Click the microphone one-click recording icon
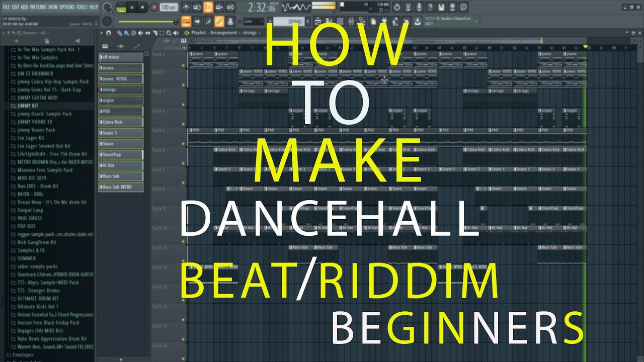The width and height of the screenshot is (644, 362). 419,8
